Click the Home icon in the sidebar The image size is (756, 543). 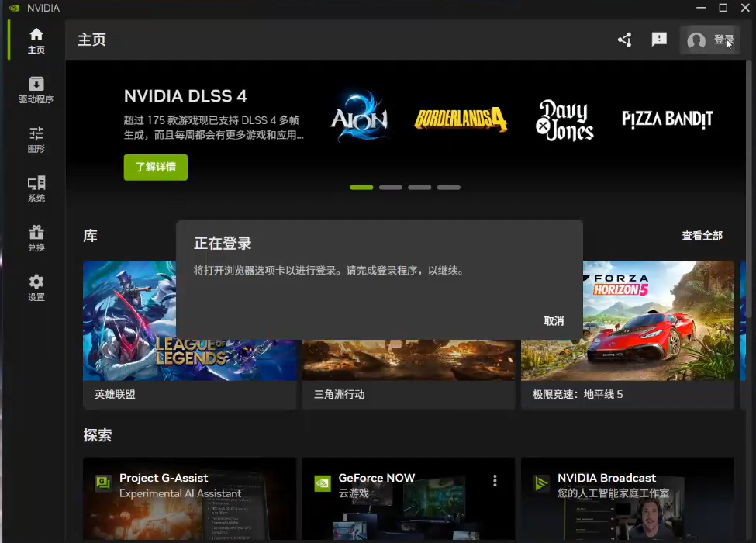coord(36,36)
